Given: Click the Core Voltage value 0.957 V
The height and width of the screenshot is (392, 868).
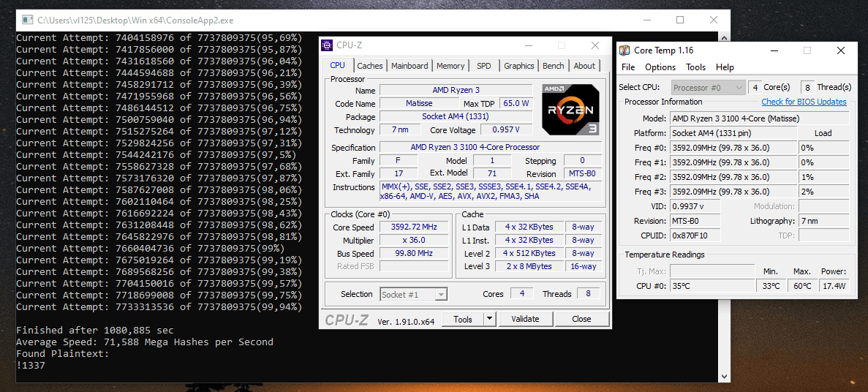Looking at the screenshot, I should (x=506, y=130).
